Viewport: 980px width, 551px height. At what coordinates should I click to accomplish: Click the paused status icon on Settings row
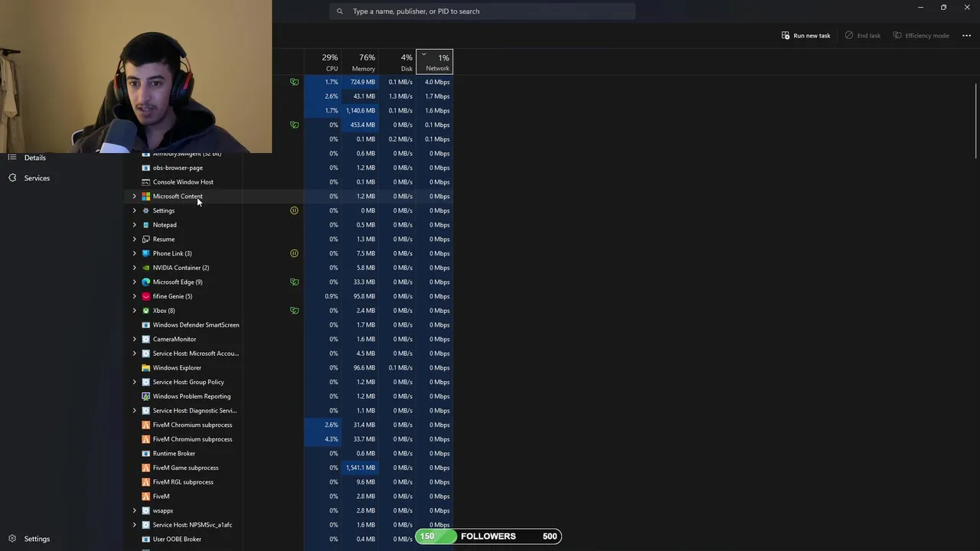click(x=294, y=210)
